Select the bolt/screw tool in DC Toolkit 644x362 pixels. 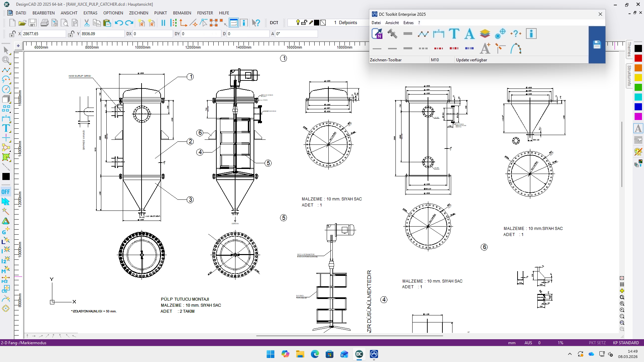click(x=392, y=34)
